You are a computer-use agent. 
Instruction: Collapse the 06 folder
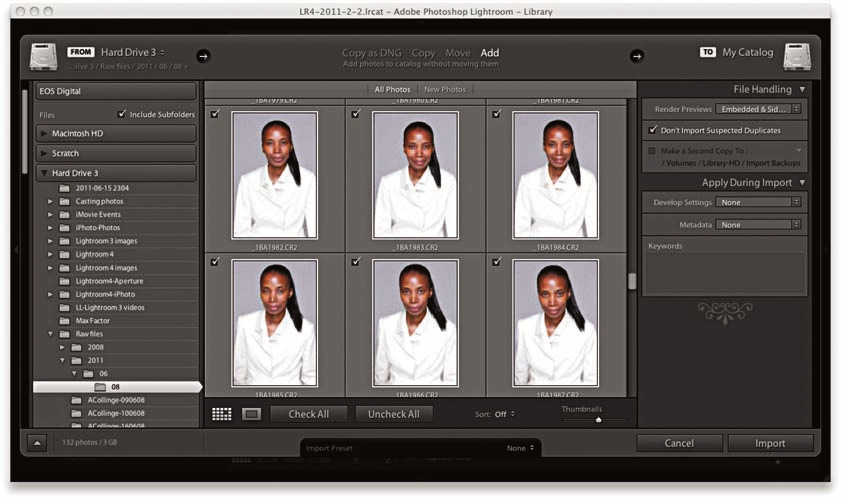click(x=75, y=373)
